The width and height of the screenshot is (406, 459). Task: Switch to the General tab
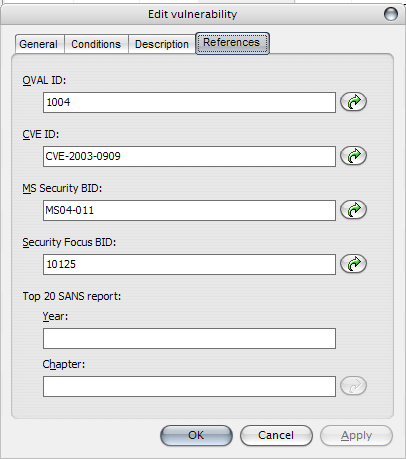(x=39, y=44)
